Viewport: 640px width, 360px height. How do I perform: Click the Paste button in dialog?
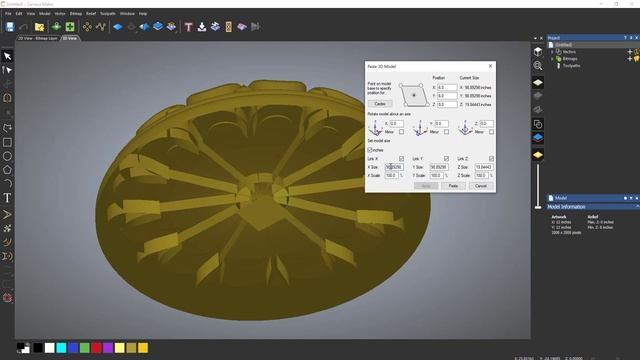(453, 186)
